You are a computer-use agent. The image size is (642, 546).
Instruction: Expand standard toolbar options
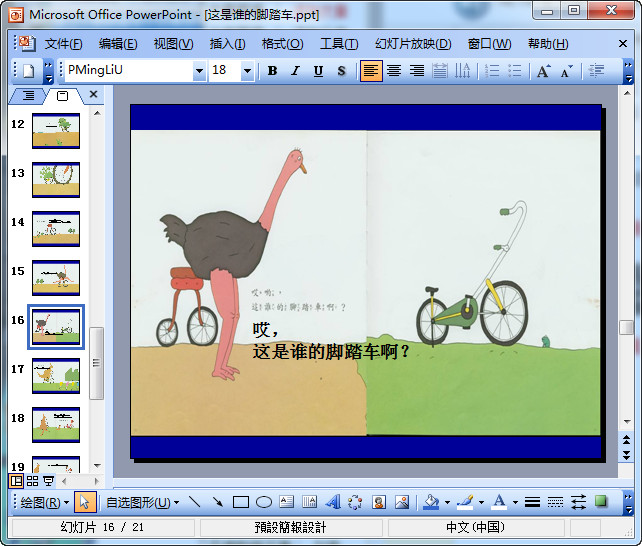coord(49,71)
